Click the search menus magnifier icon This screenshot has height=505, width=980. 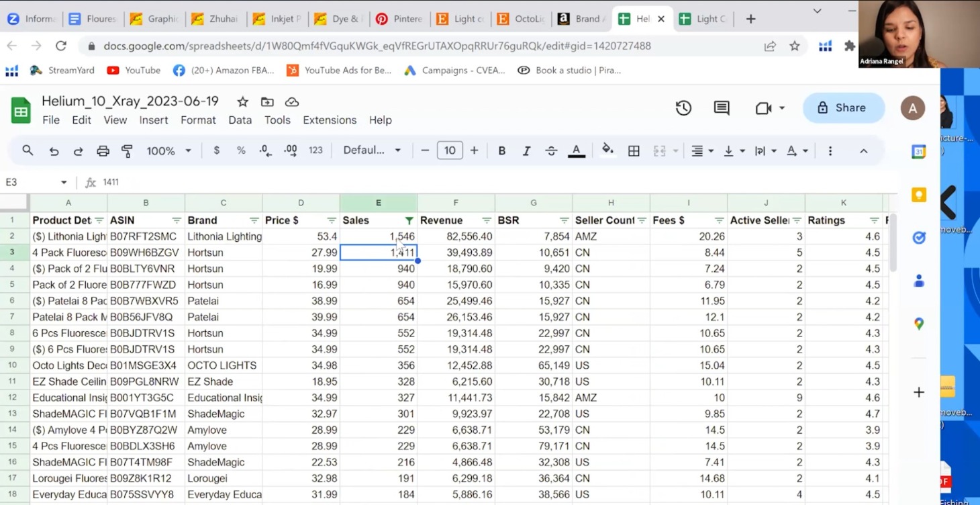coord(28,151)
